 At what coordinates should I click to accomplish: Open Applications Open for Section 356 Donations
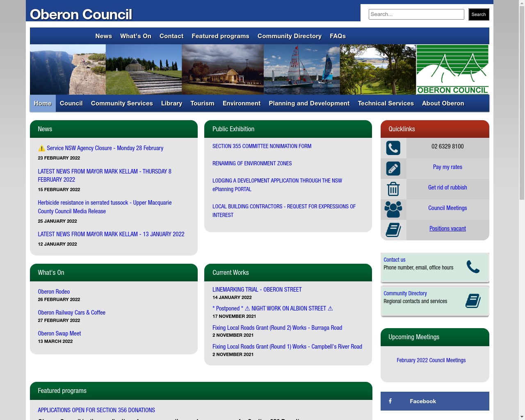coord(96,410)
